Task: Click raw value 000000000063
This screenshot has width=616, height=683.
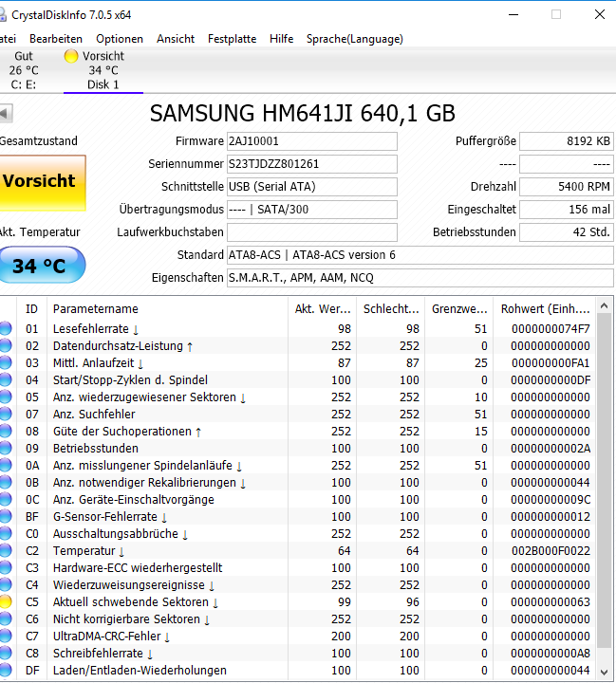Action: (x=551, y=602)
